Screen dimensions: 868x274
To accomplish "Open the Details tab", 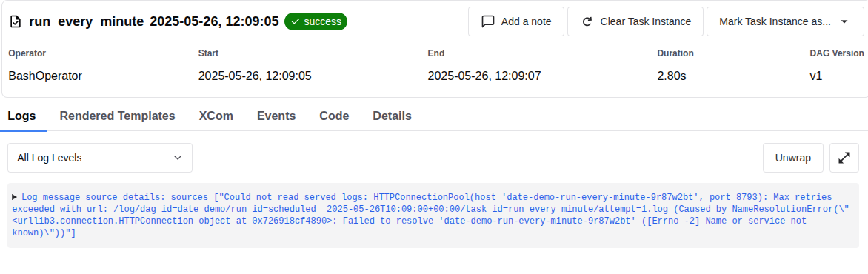I will [392, 116].
